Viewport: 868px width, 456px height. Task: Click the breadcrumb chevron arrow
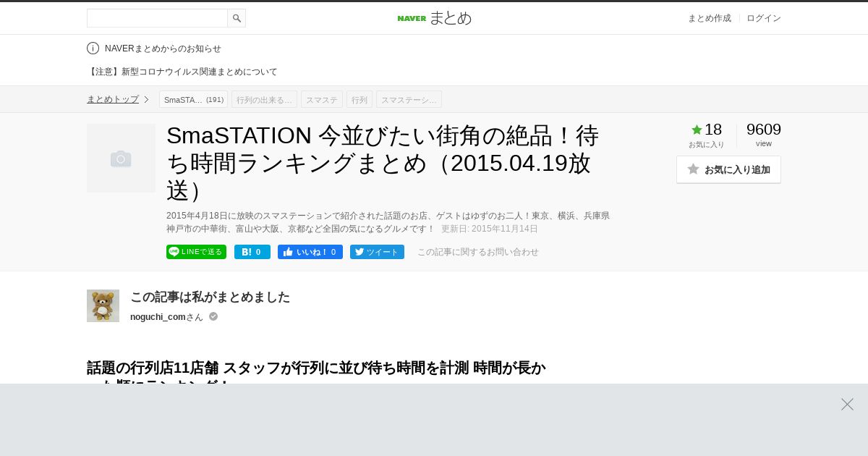point(146,99)
